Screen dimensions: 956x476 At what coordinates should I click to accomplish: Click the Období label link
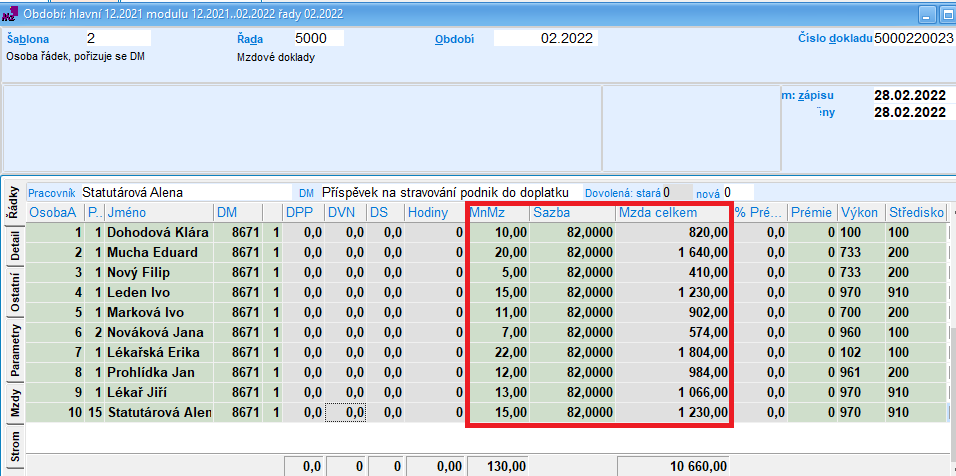pos(454,40)
